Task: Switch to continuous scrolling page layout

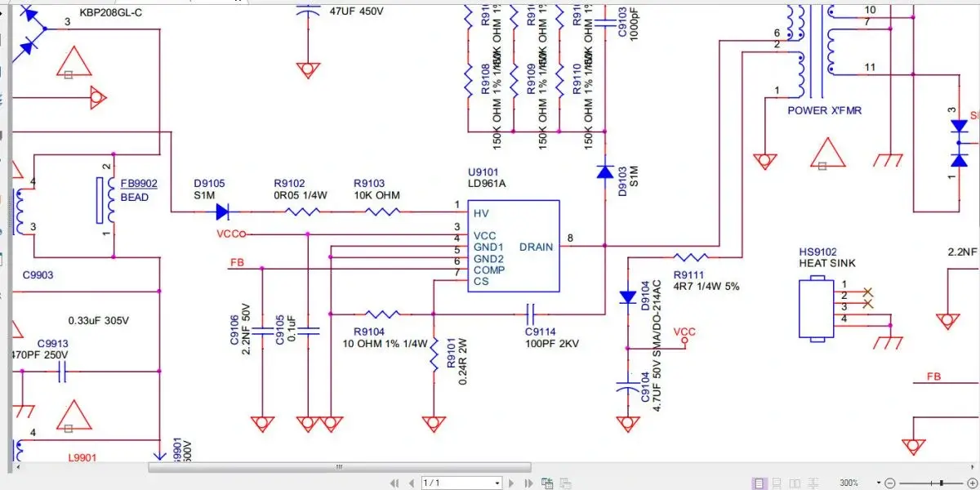Action: click(775, 483)
